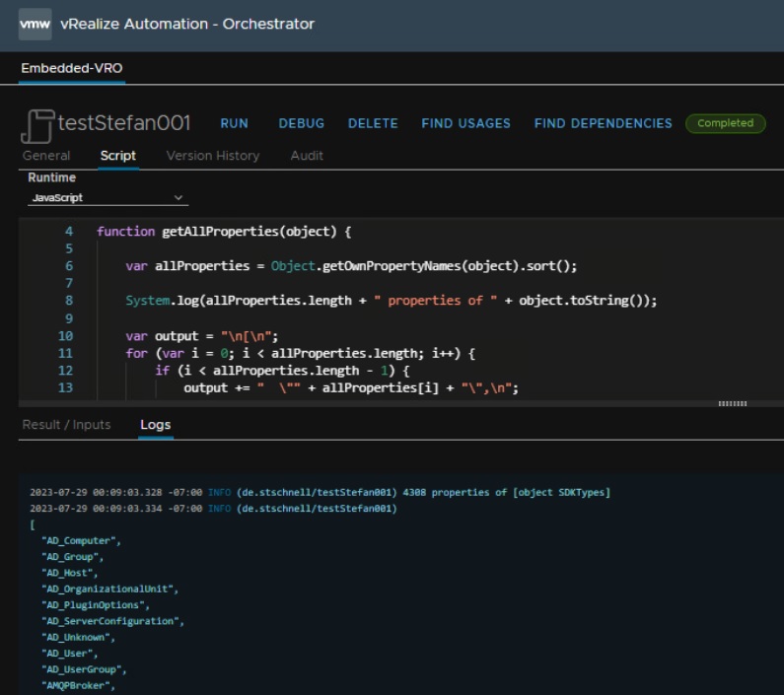784x695 pixels.
Task: Click code line number 6
Action: coord(69,266)
